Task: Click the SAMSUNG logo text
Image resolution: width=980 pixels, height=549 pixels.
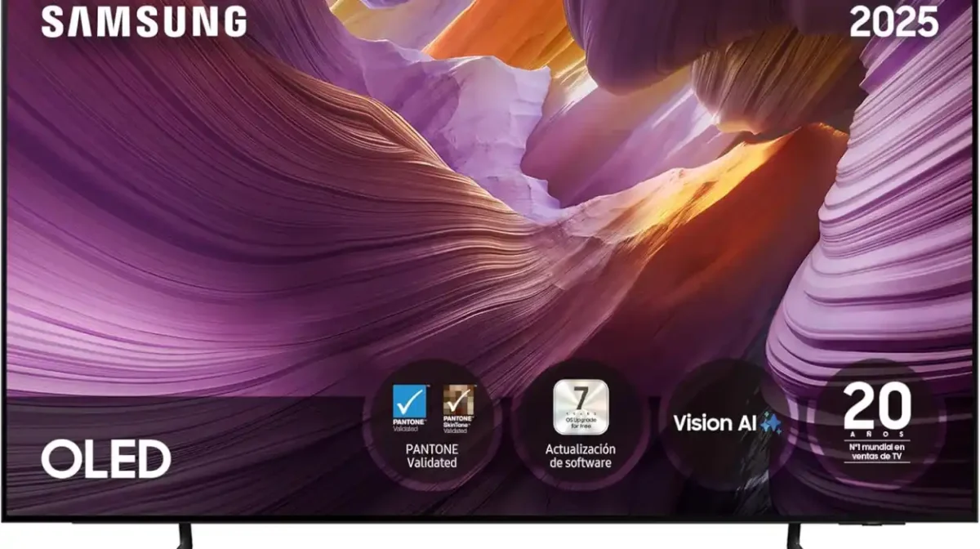Action: 144,20
